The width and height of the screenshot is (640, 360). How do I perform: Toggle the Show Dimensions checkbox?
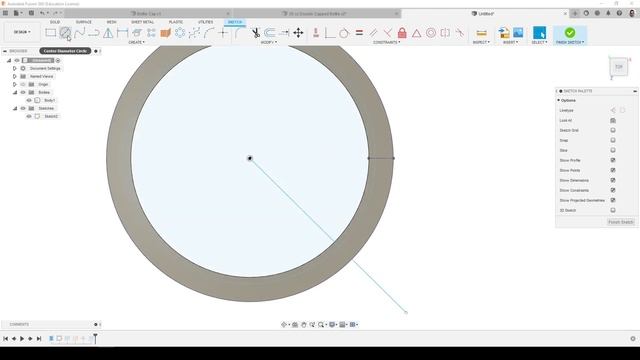tap(613, 180)
